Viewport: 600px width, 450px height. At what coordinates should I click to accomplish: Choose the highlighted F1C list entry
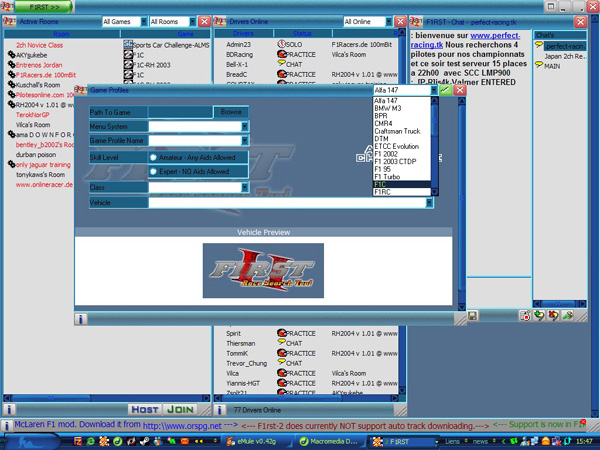coord(402,184)
